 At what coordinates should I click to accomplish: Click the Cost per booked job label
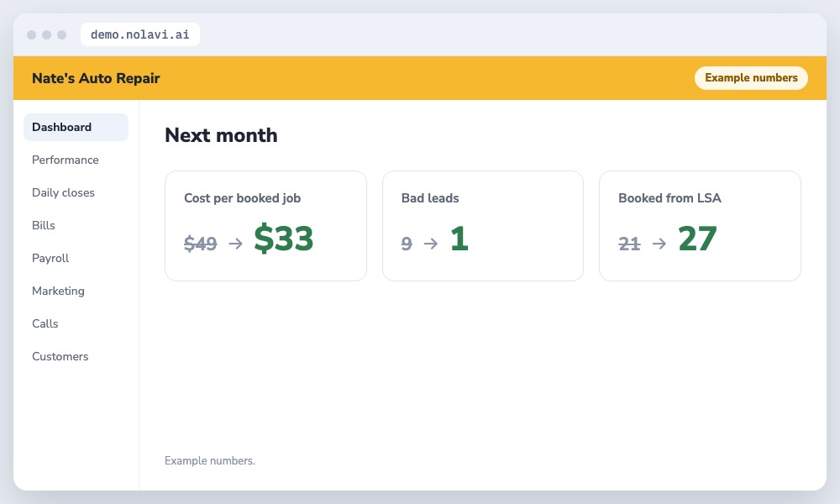tap(242, 198)
